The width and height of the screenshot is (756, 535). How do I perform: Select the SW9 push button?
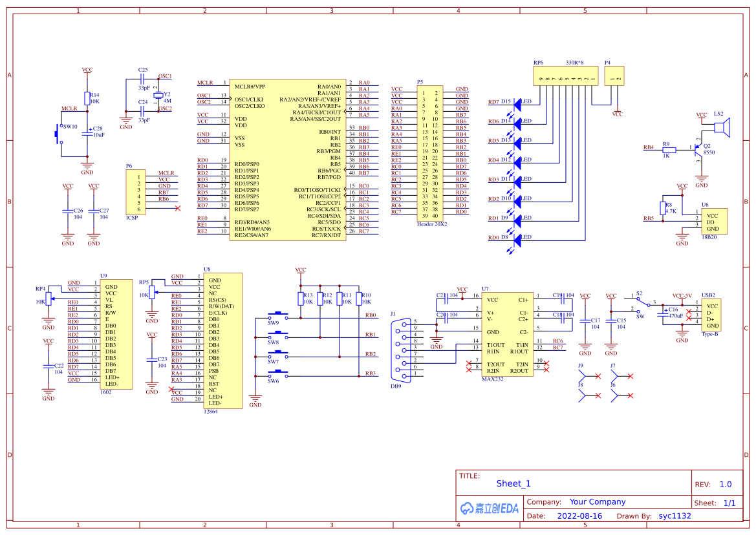(x=277, y=316)
